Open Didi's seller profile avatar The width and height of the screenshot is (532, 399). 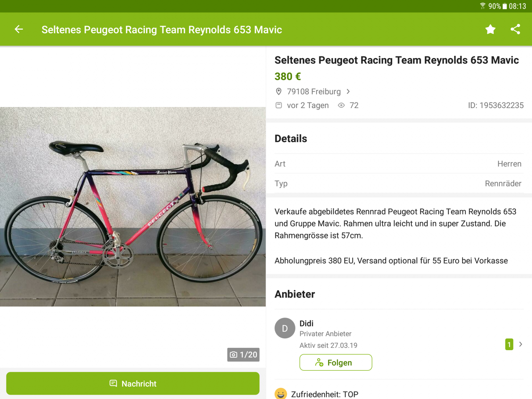(285, 328)
